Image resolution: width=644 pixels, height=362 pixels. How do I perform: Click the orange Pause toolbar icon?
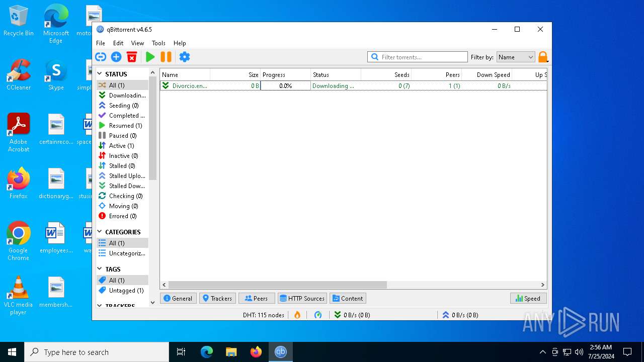[166, 57]
